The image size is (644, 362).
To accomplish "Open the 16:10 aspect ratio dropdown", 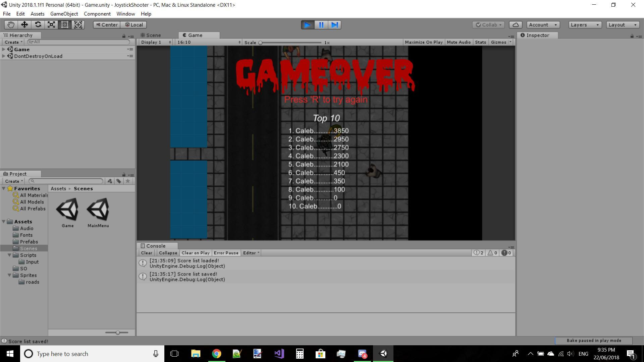I will tap(209, 42).
